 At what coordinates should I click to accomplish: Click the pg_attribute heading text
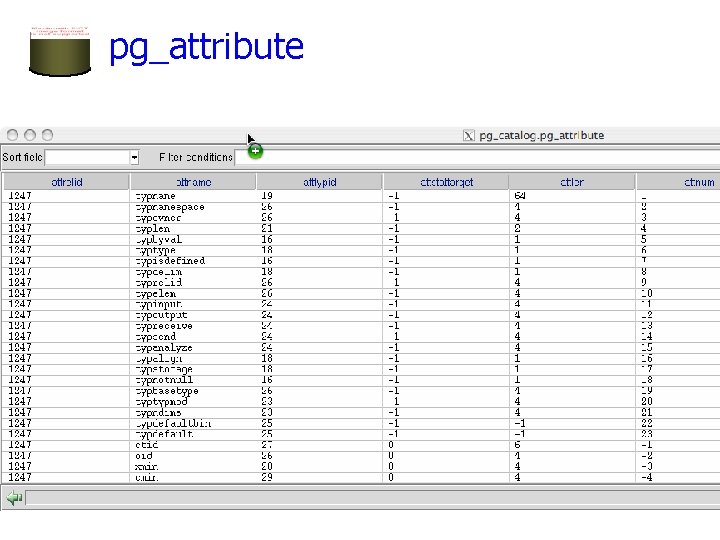click(x=206, y=48)
